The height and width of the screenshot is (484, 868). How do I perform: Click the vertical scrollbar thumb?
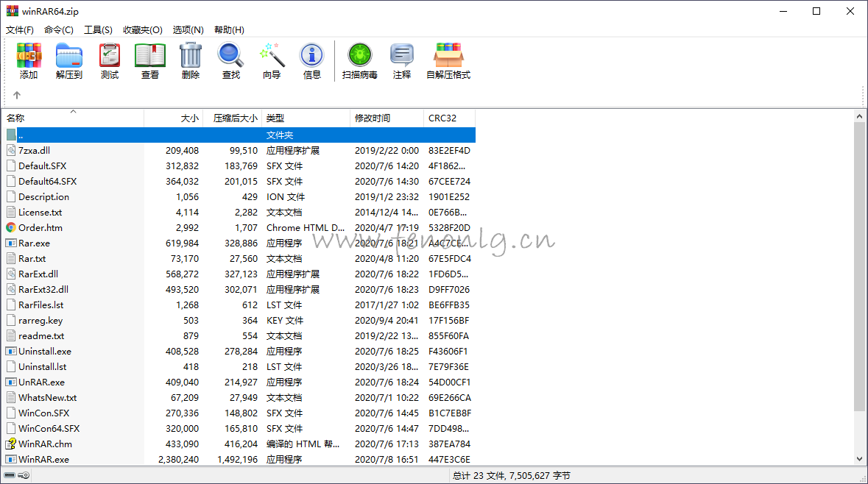859,266
